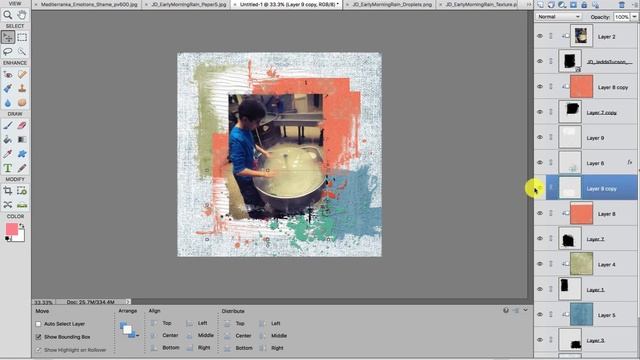
Task: Click Align Center button
Action: click(164, 335)
